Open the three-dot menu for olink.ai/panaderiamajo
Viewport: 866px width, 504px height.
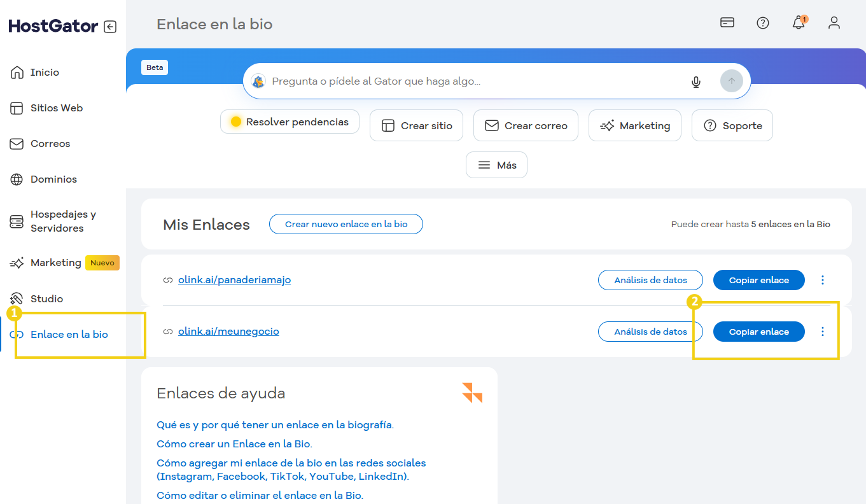click(822, 279)
